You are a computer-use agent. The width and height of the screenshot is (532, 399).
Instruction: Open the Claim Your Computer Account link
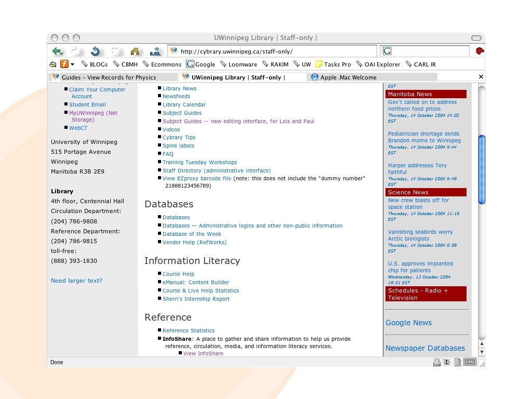97,93
